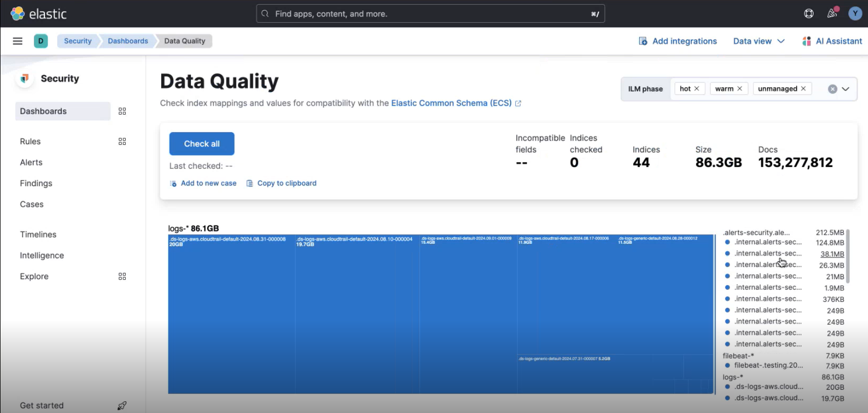This screenshot has width=868, height=413.
Task: Click the cloudtrail 2024.08.10-000004 treemap block
Action: click(357, 314)
